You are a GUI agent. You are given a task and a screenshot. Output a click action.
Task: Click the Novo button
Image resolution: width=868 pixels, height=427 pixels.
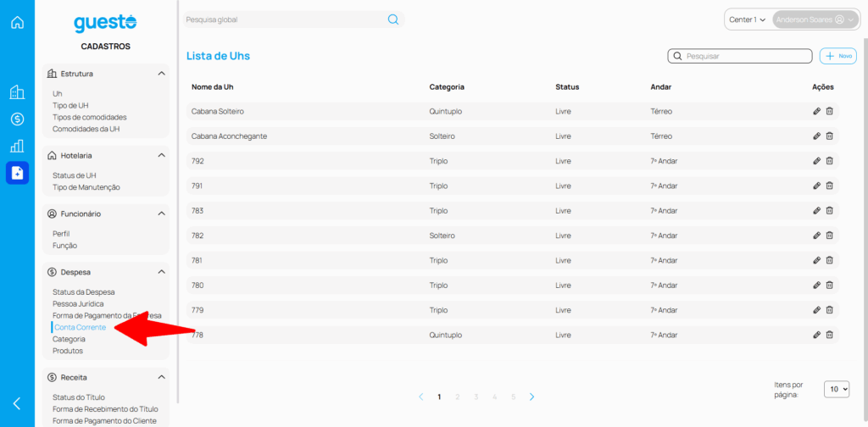tap(838, 56)
